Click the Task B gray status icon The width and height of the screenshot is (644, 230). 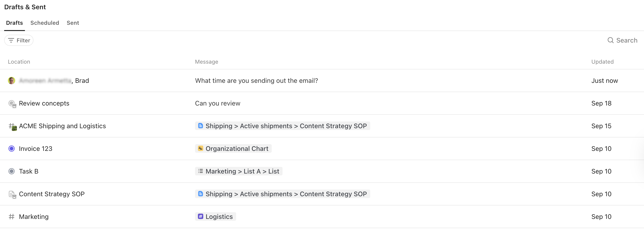[12, 171]
